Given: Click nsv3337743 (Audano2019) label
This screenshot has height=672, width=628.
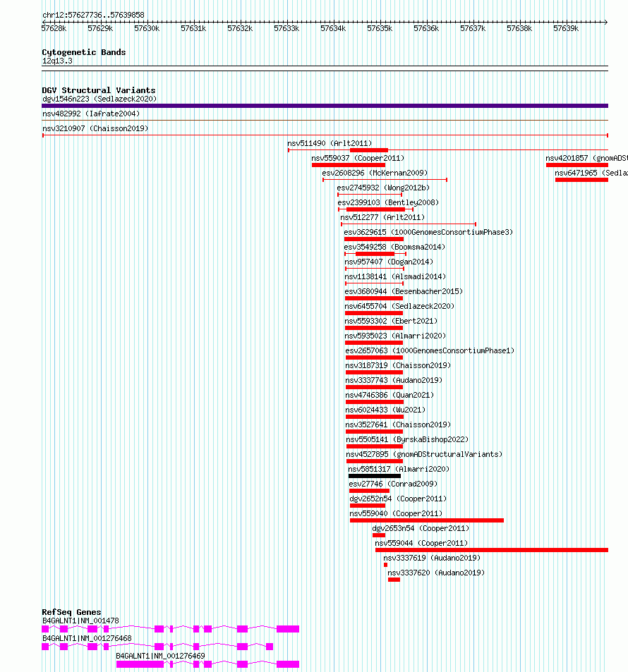Looking at the screenshot, I should tap(394, 381).
